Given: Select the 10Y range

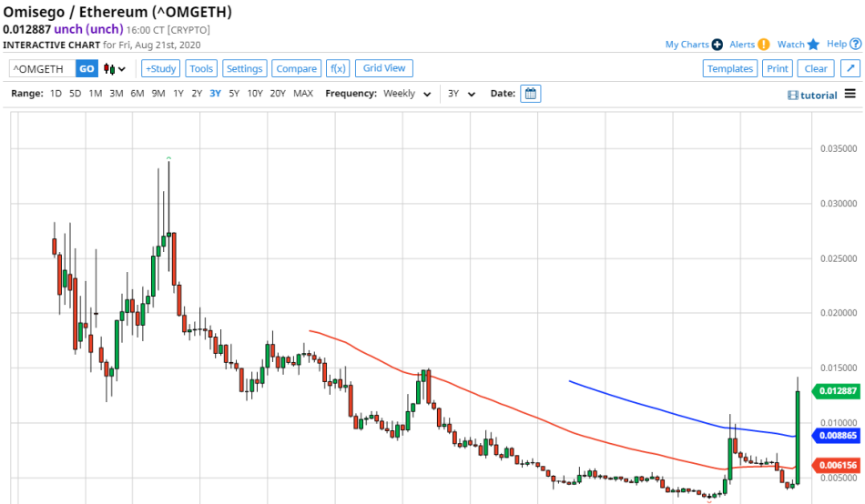Looking at the screenshot, I should tap(255, 94).
